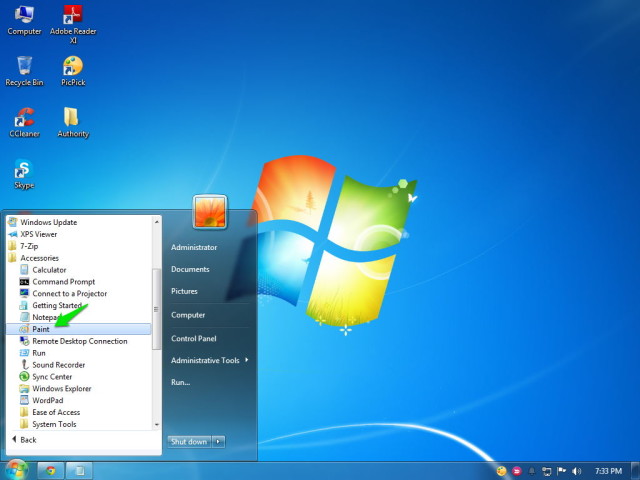Click the Start orb button
640x480 pixels.
(16, 470)
